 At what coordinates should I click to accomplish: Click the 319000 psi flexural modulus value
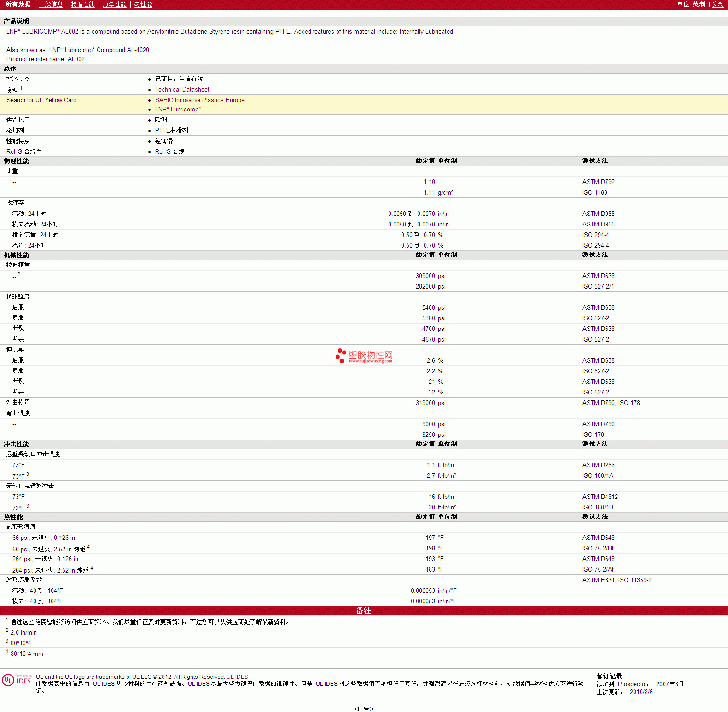(x=431, y=403)
